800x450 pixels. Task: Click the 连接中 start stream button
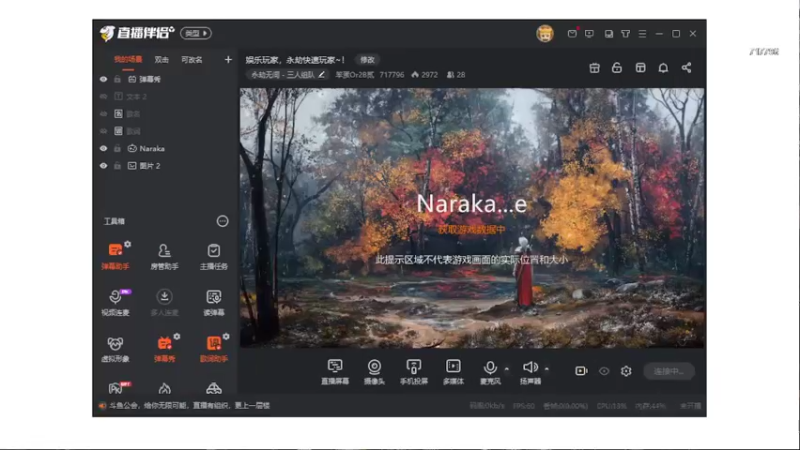(x=669, y=371)
